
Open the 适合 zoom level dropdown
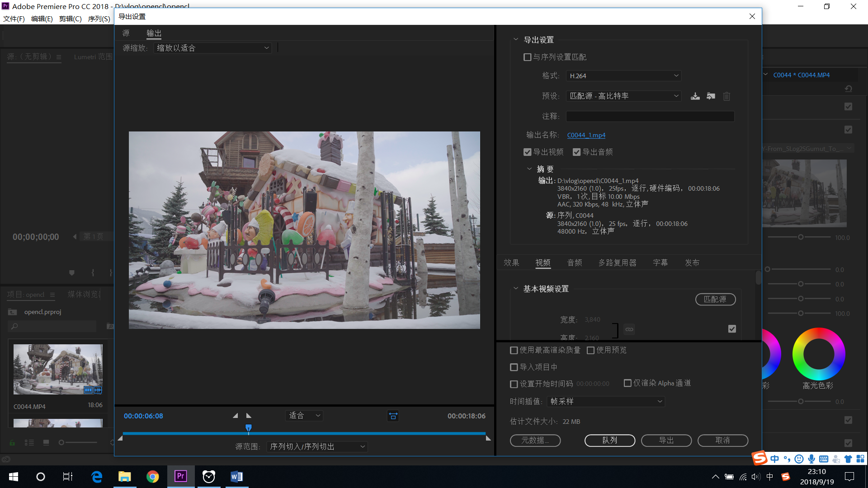304,416
